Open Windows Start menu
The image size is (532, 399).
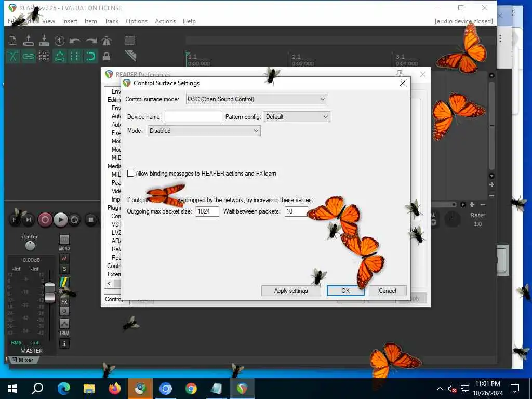(x=12, y=389)
